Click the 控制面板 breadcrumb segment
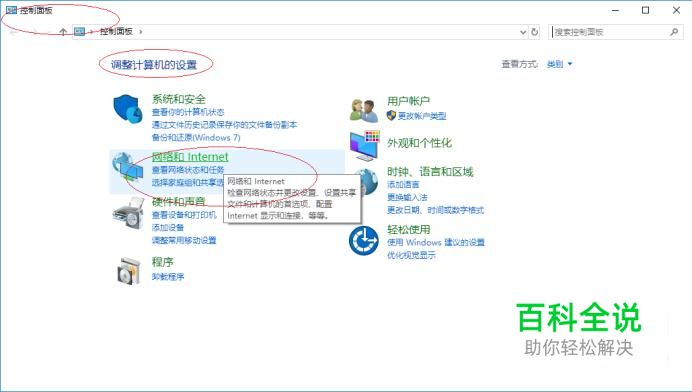Screen dimensions: 692x392 click(116, 31)
